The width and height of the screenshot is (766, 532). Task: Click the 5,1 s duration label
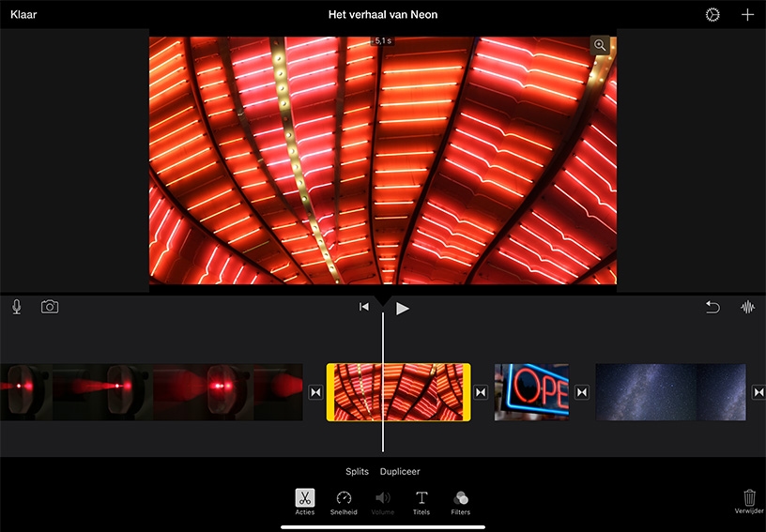383,41
